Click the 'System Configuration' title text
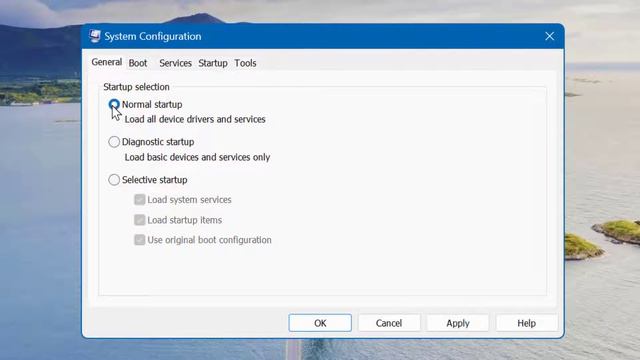640x360 pixels. click(153, 36)
